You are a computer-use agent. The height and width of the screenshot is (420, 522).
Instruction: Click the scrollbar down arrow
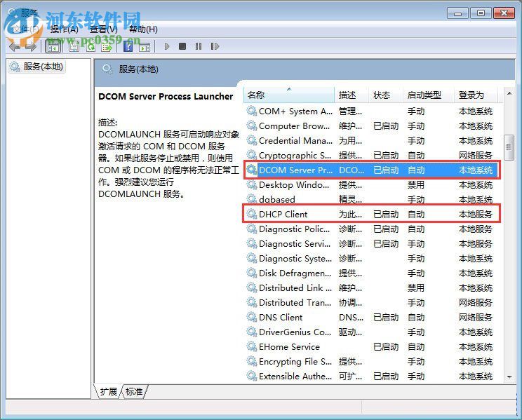(509, 377)
